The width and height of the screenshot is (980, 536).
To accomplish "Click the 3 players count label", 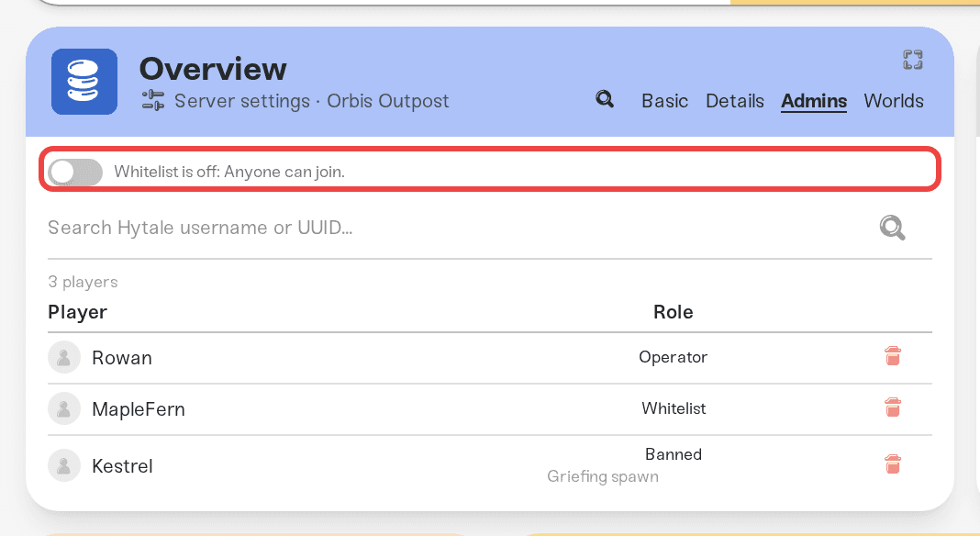I will click(84, 282).
